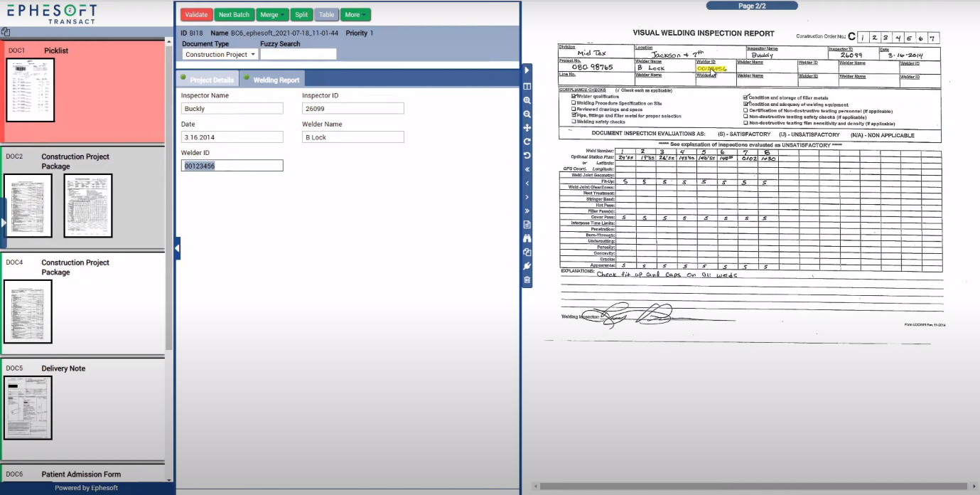Click the Powered by Ephesoft footer
This screenshot has height=495, width=980.
[87, 488]
